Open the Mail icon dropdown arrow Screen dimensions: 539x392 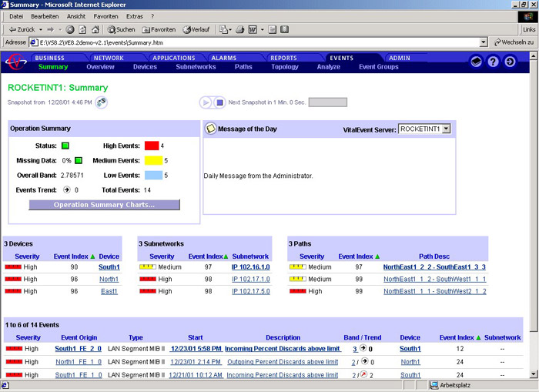(230, 29)
